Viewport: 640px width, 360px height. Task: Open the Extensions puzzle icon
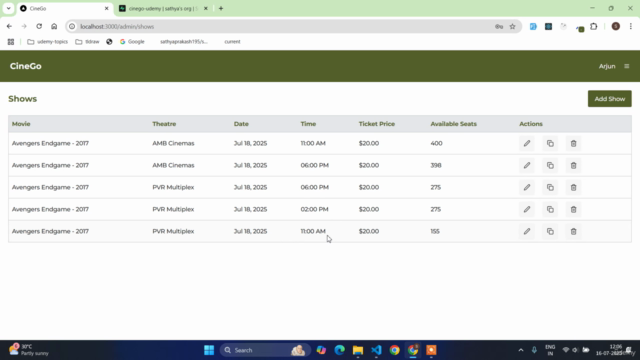coord(594,27)
